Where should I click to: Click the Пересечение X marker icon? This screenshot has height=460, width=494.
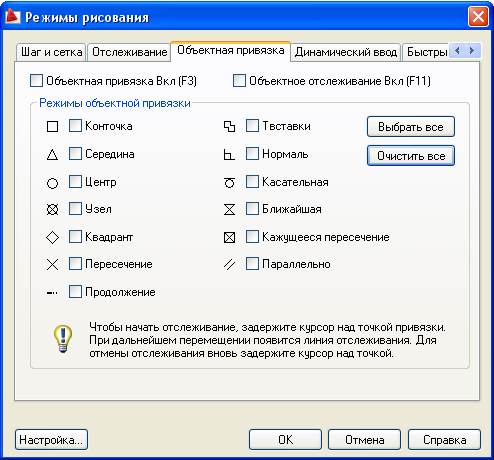coord(52,265)
